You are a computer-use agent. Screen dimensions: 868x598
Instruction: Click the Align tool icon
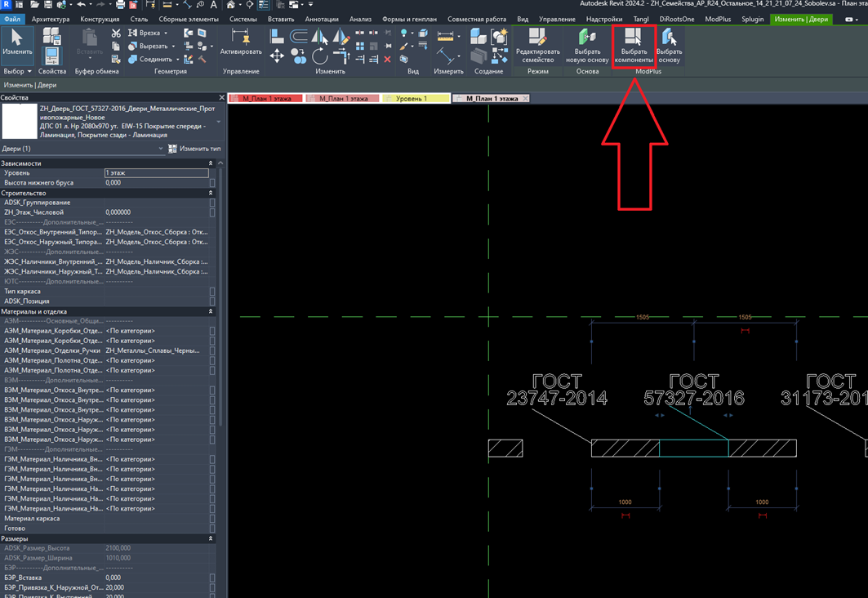pos(277,37)
